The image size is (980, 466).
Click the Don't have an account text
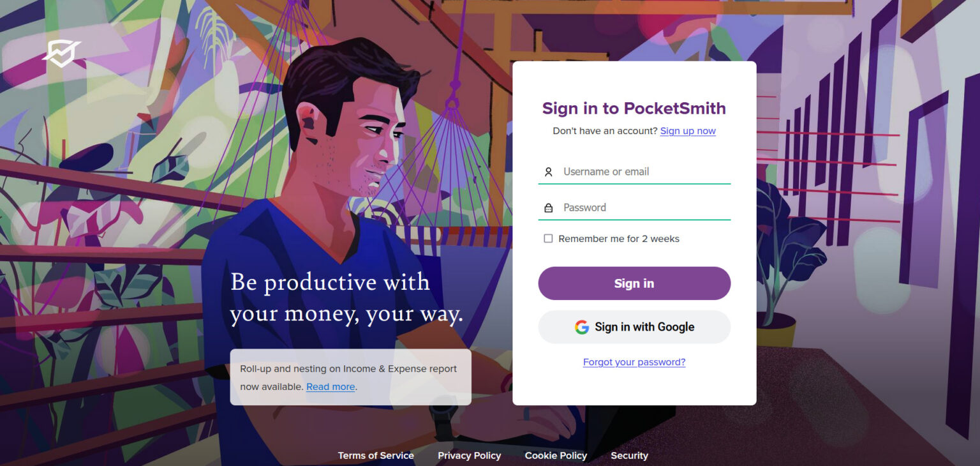[604, 131]
